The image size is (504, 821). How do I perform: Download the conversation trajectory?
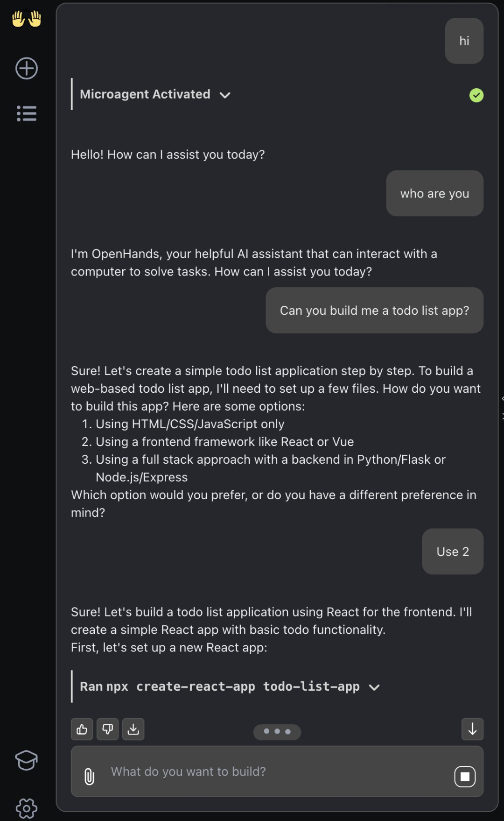click(x=133, y=729)
